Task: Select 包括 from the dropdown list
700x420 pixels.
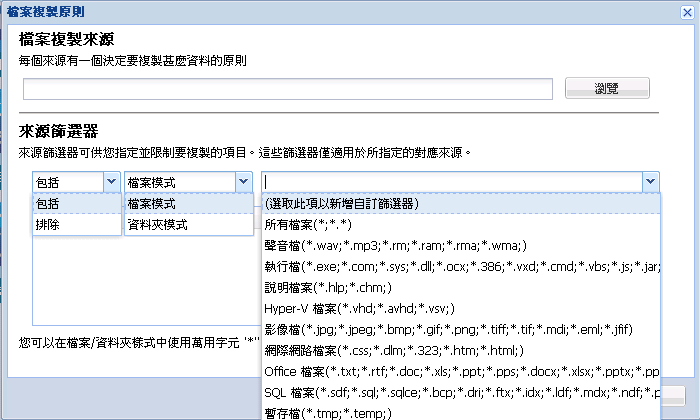Action: pyautogui.click(x=76, y=203)
